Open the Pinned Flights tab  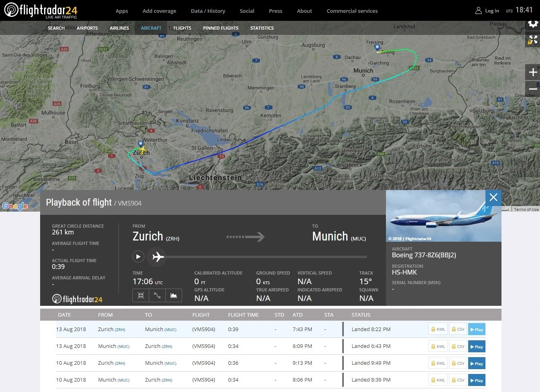tap(221, 28)
